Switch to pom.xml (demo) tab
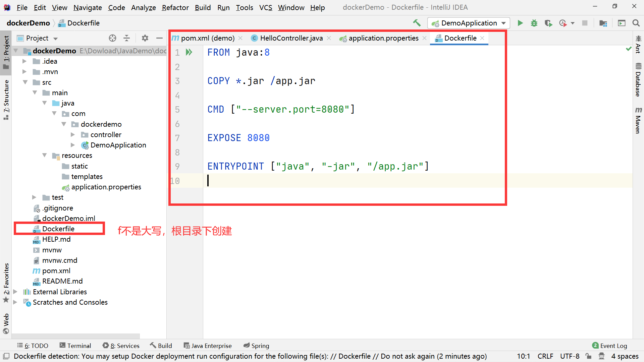This screenshot has width=644, height=362. click(207, 38)
